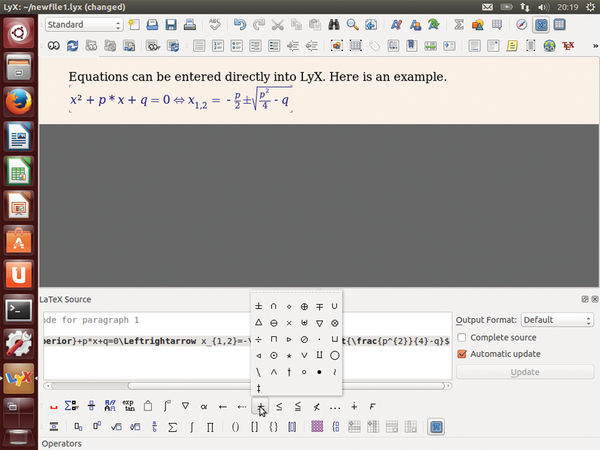Insert a subscript
The height and width of the screenshot is (450, 600).
click(78, 427)
